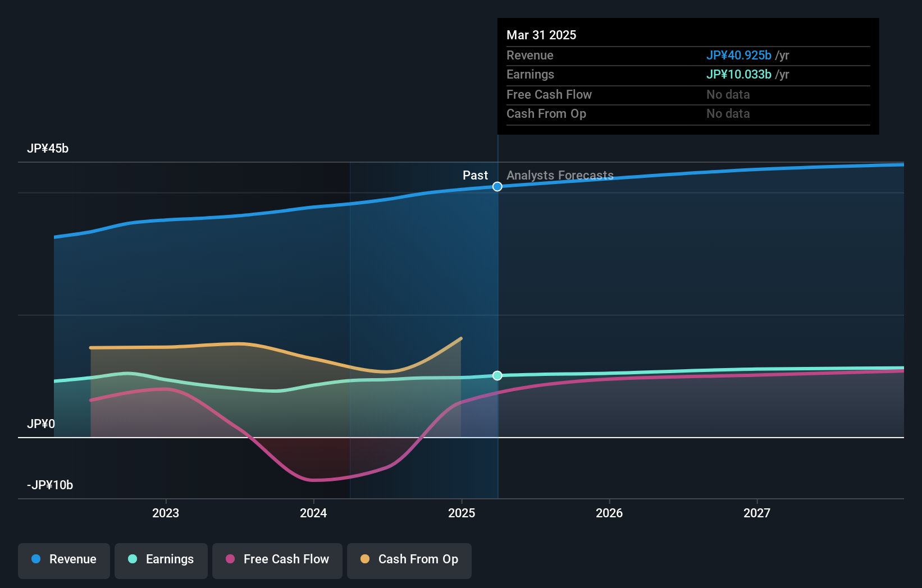The width and height of the screenshot is (922, 588).
Task: Click the Past label on chart
Action: click(475, 175)
